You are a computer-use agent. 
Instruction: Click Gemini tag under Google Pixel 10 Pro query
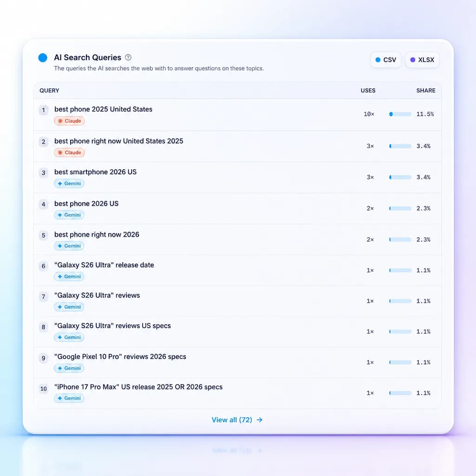pos(69,368)
